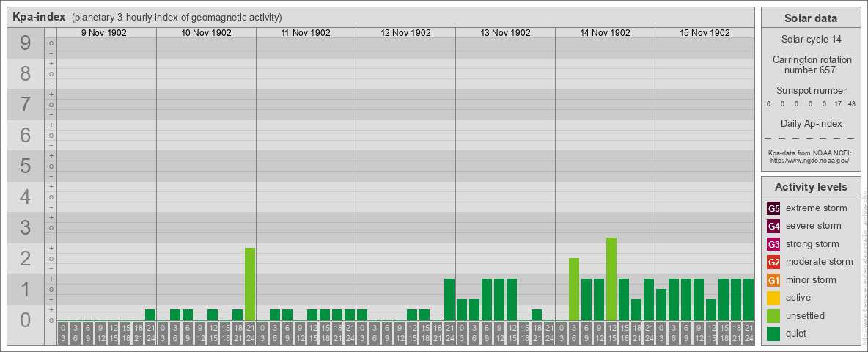The height and width of the screenshot is (352, 868).
Task: Click the Kp scale number 3
Action: (25, 227)
